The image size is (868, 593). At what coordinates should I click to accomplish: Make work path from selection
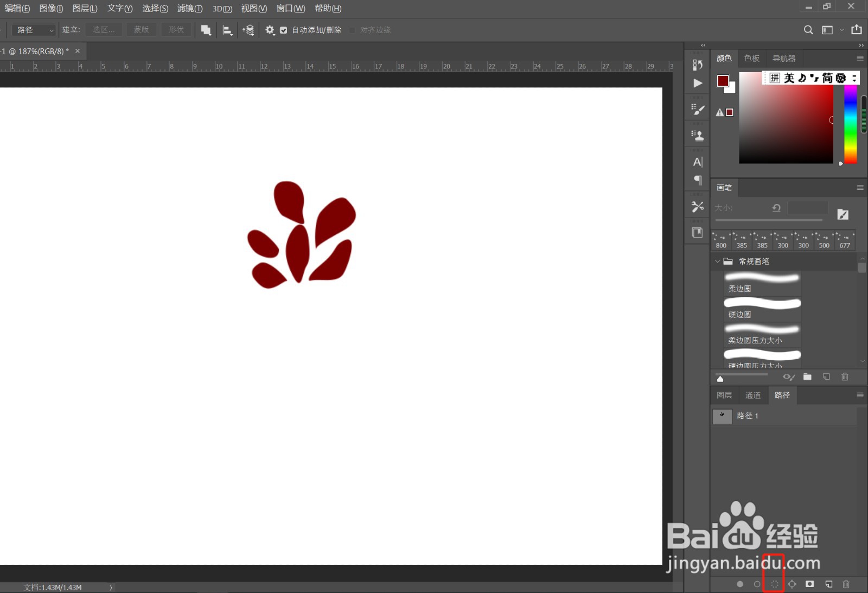pyautogui.click(x=792, y=584)
